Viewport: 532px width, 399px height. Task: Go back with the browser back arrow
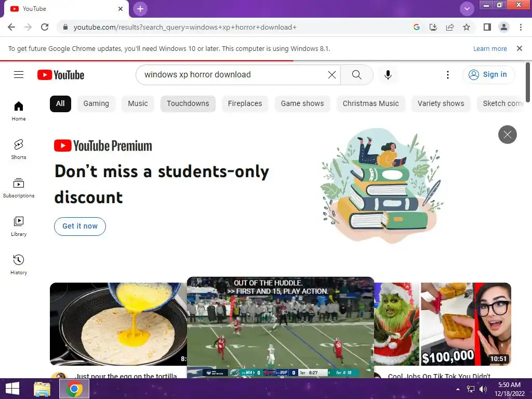[11, 27]
